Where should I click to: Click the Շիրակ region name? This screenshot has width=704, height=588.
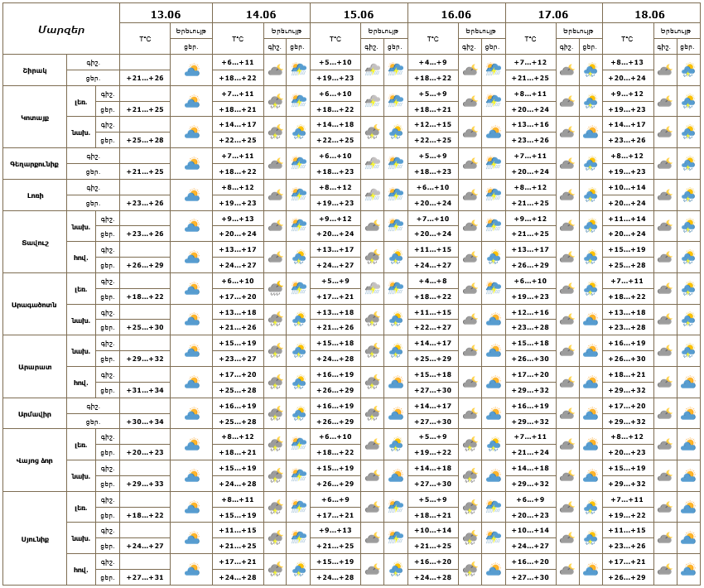point(35,70)
